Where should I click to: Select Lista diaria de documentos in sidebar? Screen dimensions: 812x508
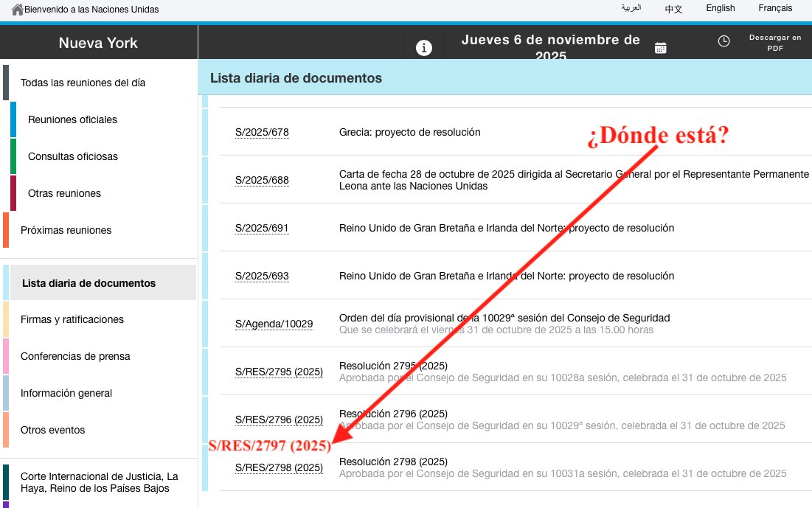coord(103,282)
